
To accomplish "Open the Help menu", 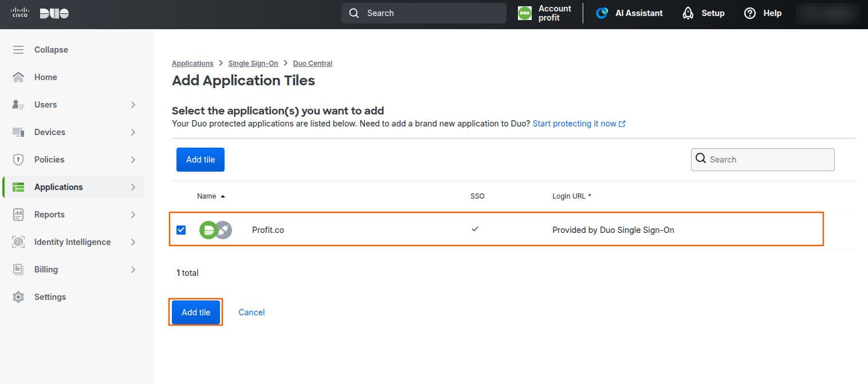I will pyautogui.click(x=763, y=13).
